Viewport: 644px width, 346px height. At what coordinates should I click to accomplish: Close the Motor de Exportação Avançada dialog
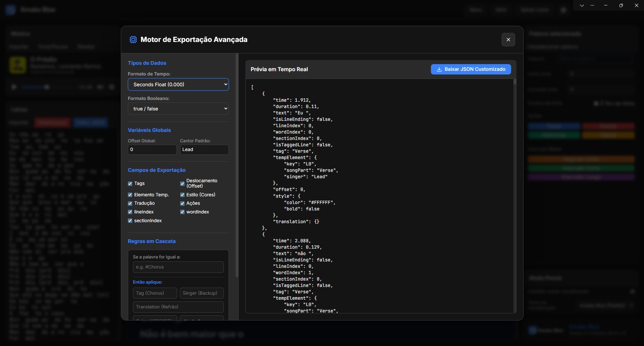pyautogui.click(x=508, y=40)
